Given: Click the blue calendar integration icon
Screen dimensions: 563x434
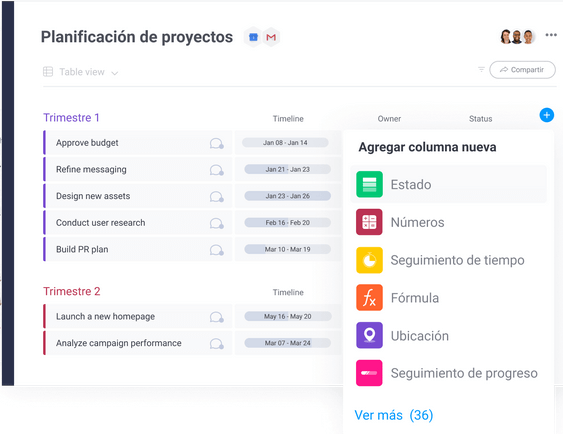Looking at the screenshot, I should (253, 37).
